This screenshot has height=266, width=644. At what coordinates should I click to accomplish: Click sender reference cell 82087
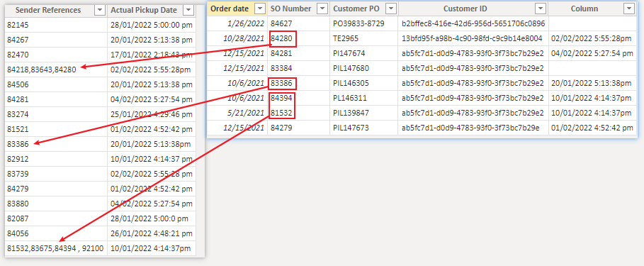(x=56, y=218)
